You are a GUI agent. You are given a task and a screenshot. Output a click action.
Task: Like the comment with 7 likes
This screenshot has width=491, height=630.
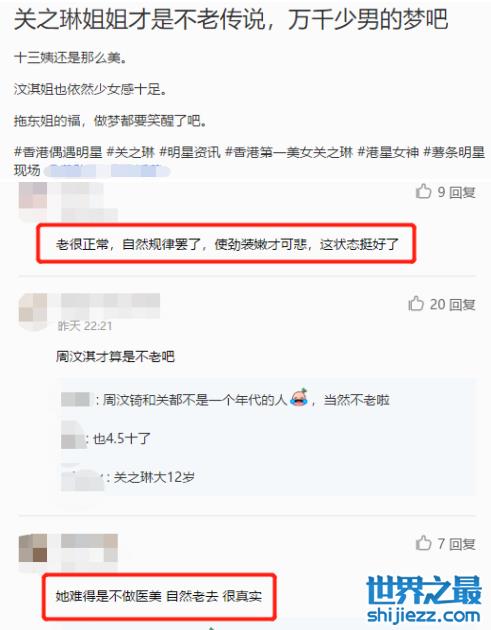pos(423,543)
